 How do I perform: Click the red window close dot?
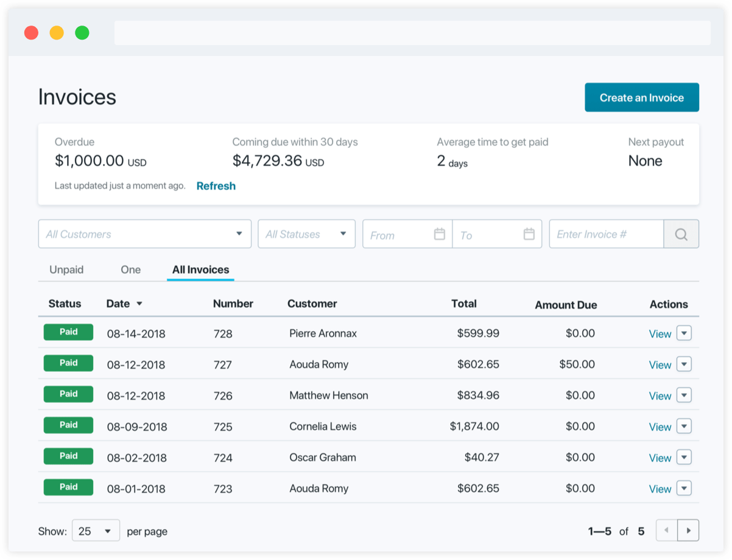(31, 33)
